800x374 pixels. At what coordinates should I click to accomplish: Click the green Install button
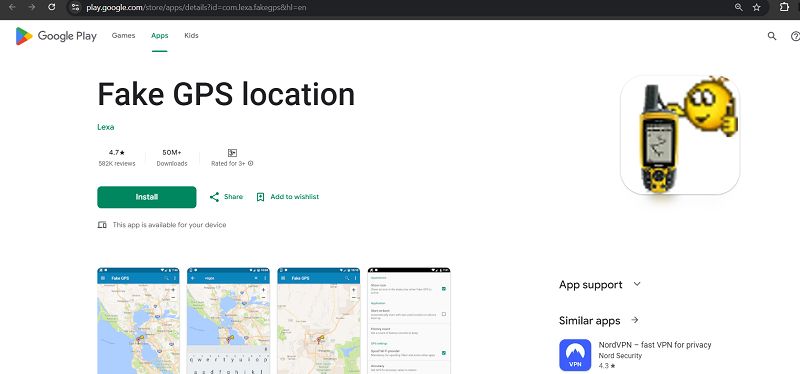tap(147, 197)
